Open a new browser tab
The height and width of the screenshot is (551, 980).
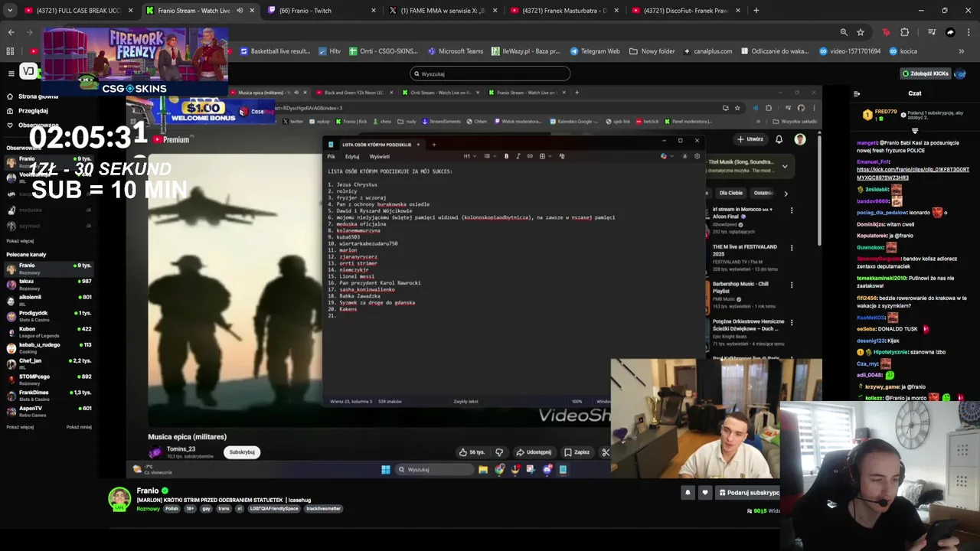click(x=756, y=11)
